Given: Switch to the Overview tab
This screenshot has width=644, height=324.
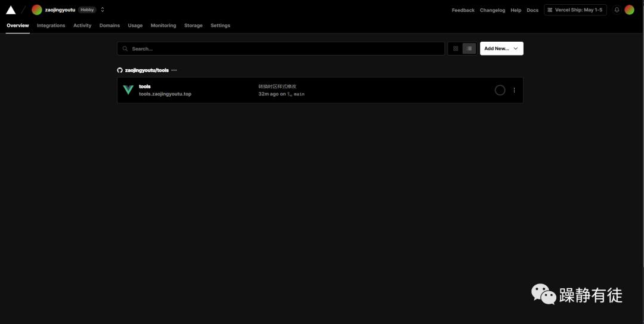Looking at the screenshot, I should 18,26.
